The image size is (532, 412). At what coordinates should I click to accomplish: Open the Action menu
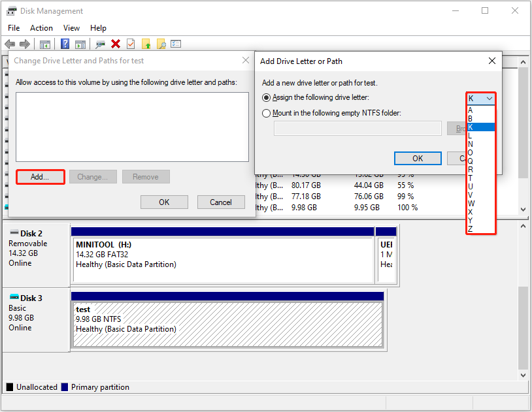coord(41,27)
